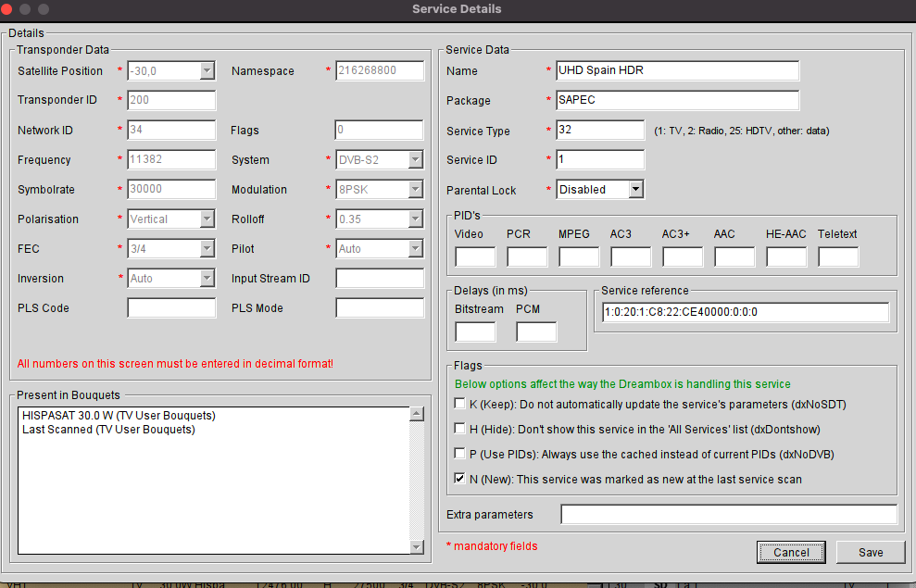Open the Polarisation dropdown
Image resolution: width=916 pixels, height=588 pixels.
(x=207, y=219)
